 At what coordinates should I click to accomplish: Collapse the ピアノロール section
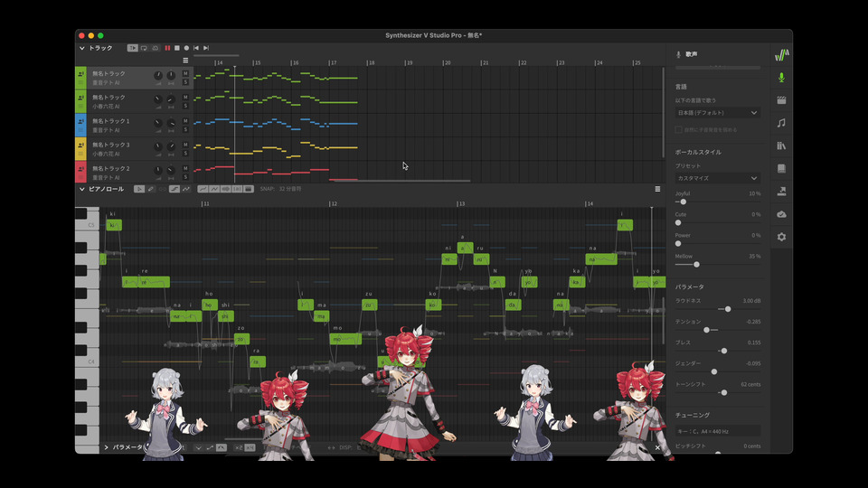pos(82,189)
